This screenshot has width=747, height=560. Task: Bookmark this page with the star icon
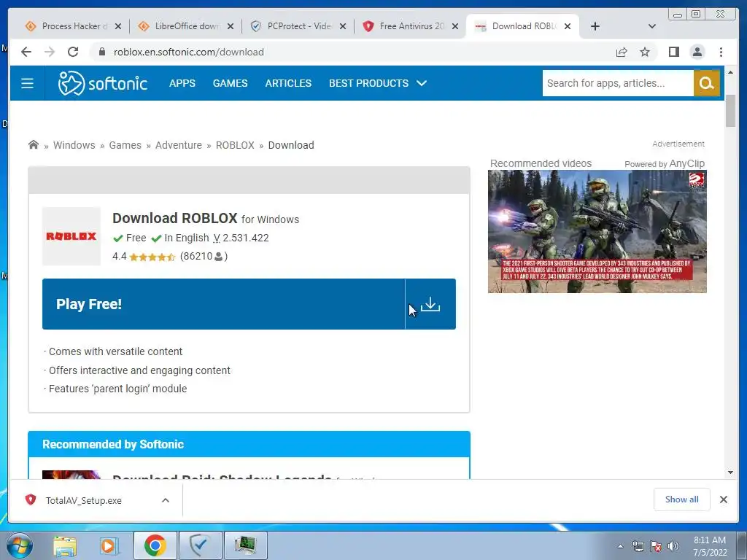pyautogui.click(x=645, y=52)
